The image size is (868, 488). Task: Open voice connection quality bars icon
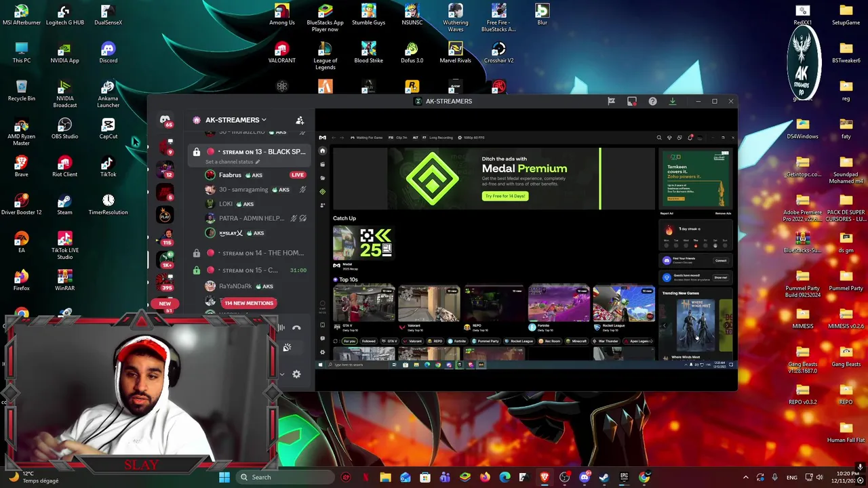[281, 327]
